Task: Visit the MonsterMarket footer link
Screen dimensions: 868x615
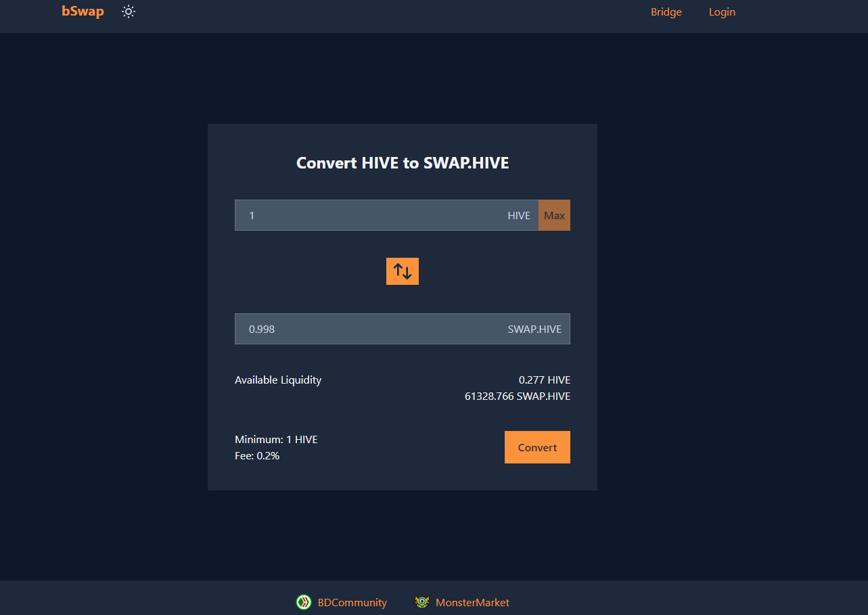Action: pos(472,602)
